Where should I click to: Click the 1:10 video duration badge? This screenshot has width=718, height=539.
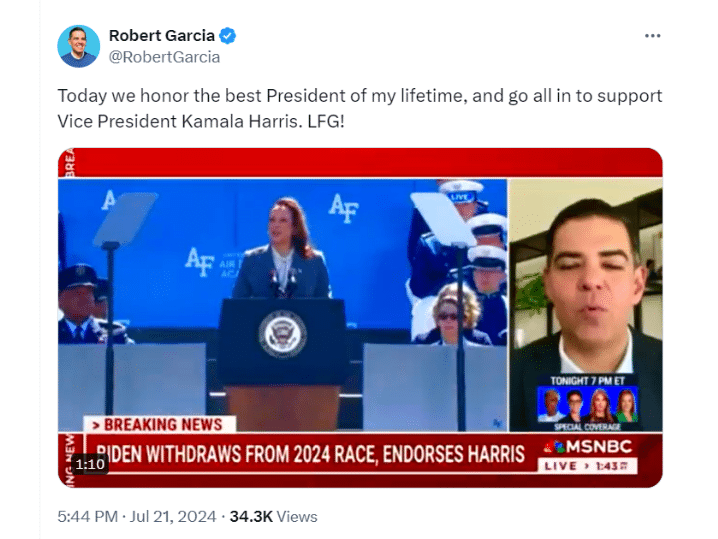click(x=90, y=464)
